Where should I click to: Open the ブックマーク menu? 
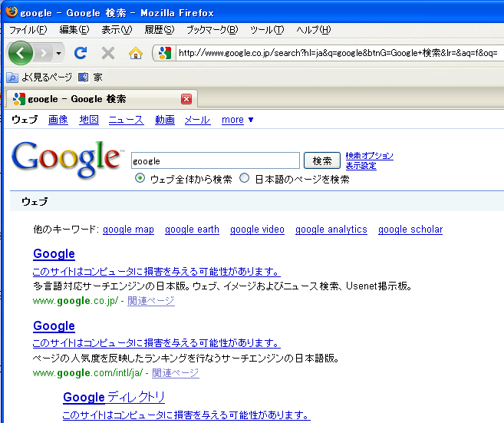tap(212, 30)
